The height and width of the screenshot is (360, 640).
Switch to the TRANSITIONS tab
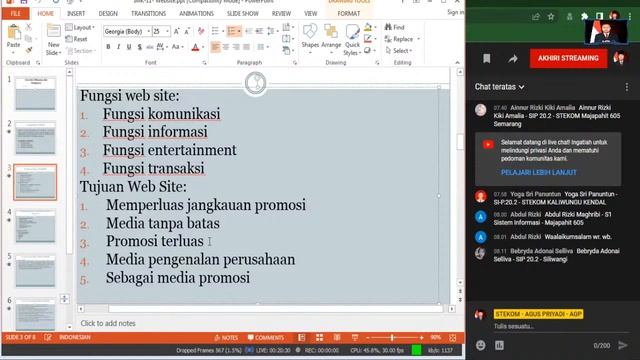[x=149, y=13]
